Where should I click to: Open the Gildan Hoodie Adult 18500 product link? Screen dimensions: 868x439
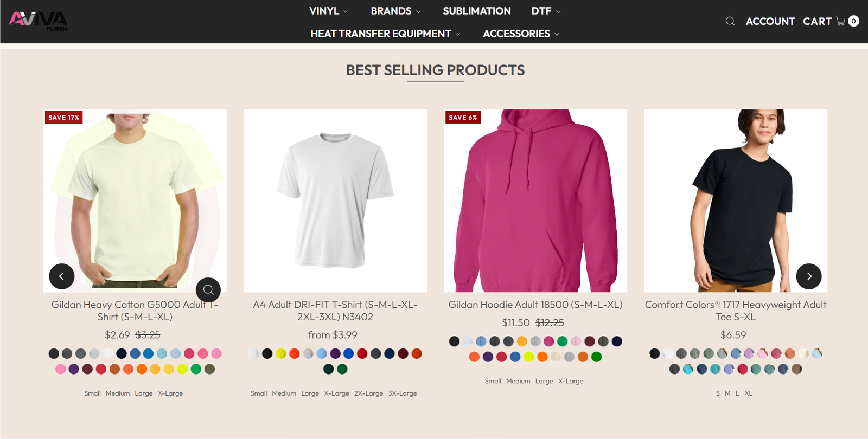(535, 305)
